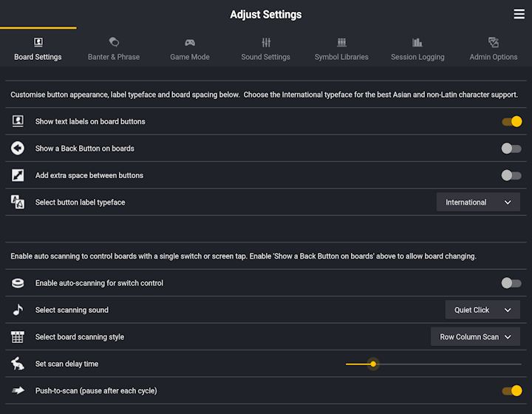Screen dimensions: 532x414
Task: Disable text labels on board buttons
Action: point(512,121)
